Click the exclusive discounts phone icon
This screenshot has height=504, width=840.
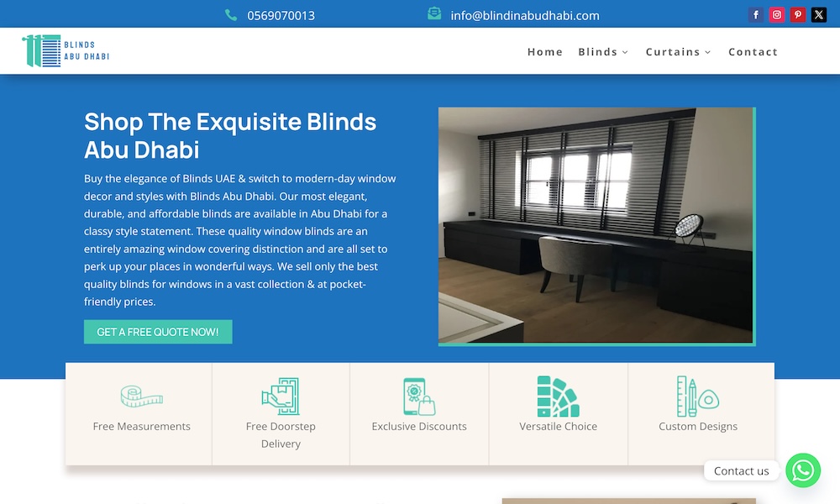(x=419, y=396)
